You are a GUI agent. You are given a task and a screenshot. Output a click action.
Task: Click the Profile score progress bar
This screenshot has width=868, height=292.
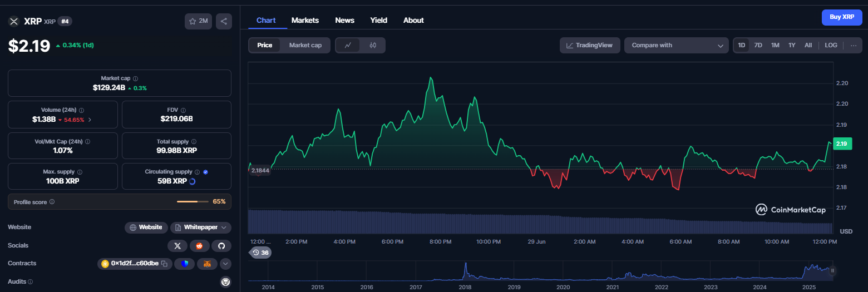pyautogui.click(x=193, y=201)
